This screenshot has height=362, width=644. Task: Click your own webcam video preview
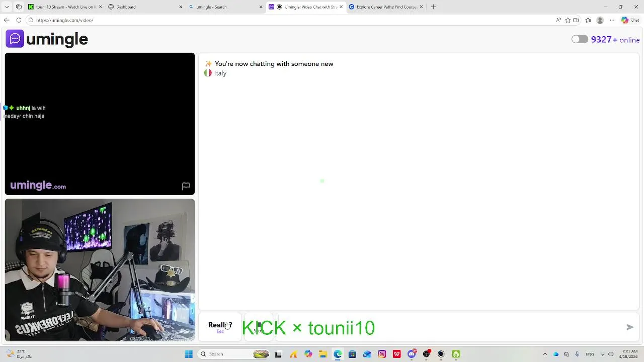(x=100, y=270)
